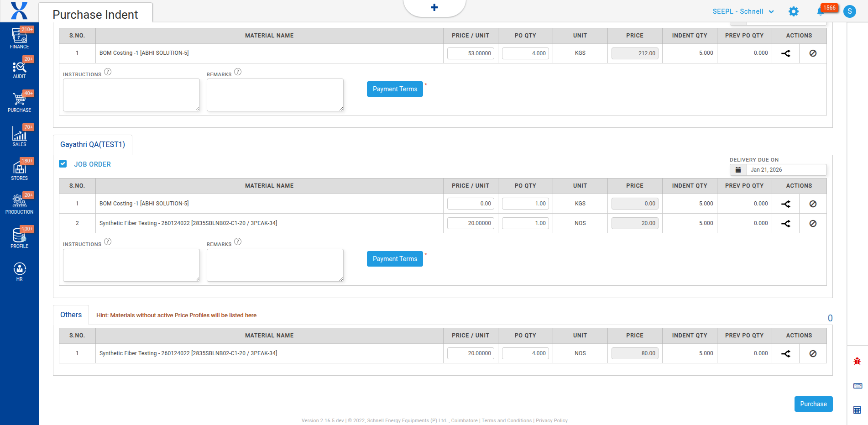The image size is (868, 425).
Task: Click the Remarks text area under Gayathri QA(TEST1)
Action: 275,265
